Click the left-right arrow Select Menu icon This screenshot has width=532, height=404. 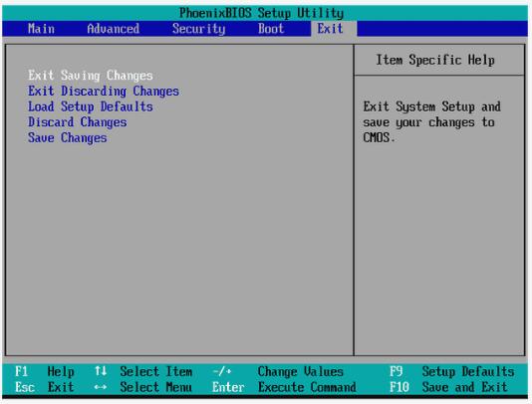click(101, 387)
